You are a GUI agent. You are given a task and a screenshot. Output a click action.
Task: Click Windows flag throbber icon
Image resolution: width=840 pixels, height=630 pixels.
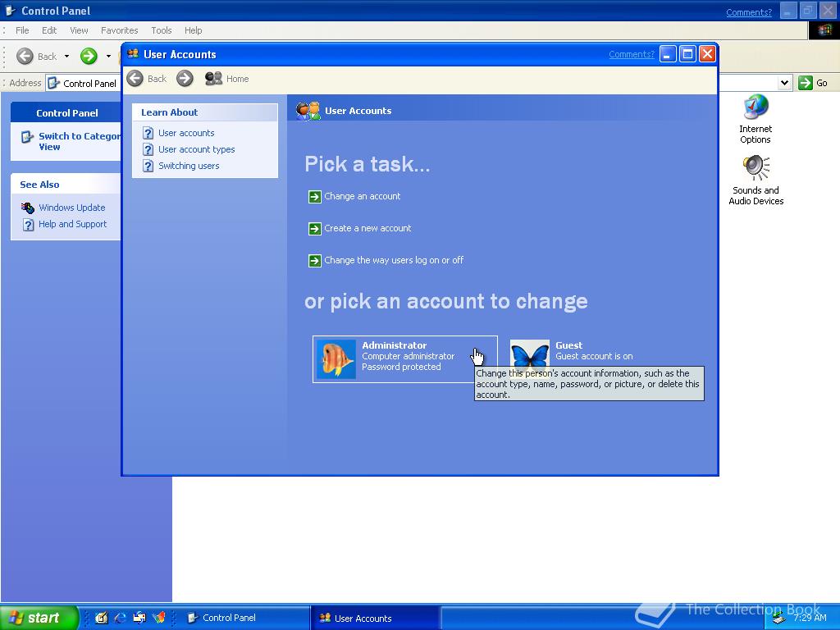pyautogui.click(x=824, y=30)
